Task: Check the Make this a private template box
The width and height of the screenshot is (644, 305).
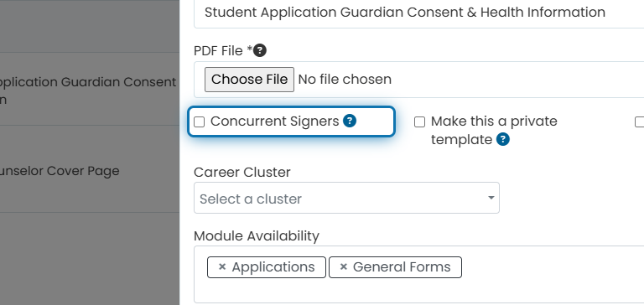Action: 419,122
